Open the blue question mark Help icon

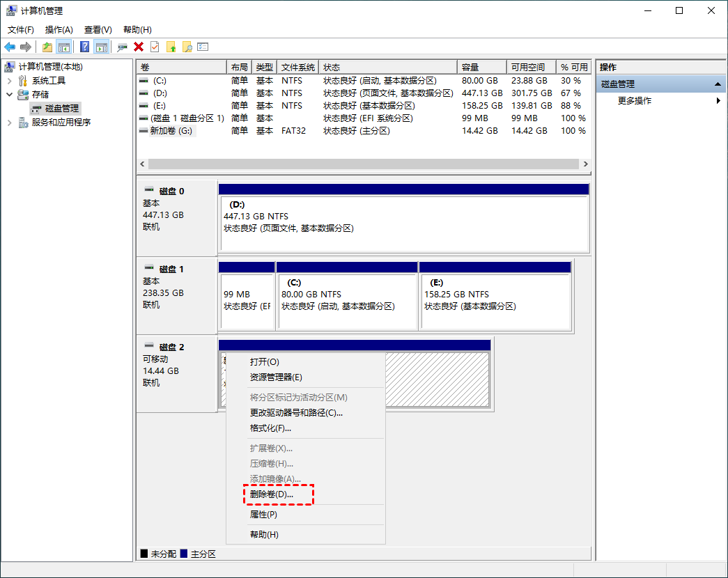[x=84, y=47]
